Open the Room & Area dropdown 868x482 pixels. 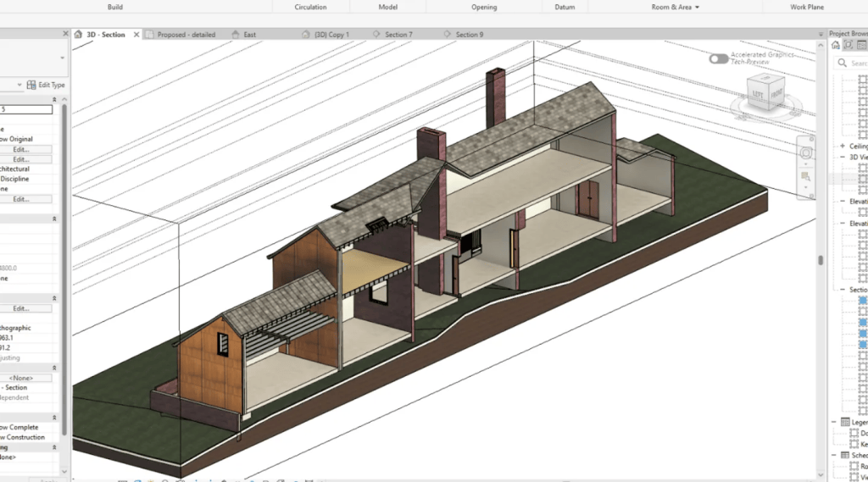[x=676, y=7]
